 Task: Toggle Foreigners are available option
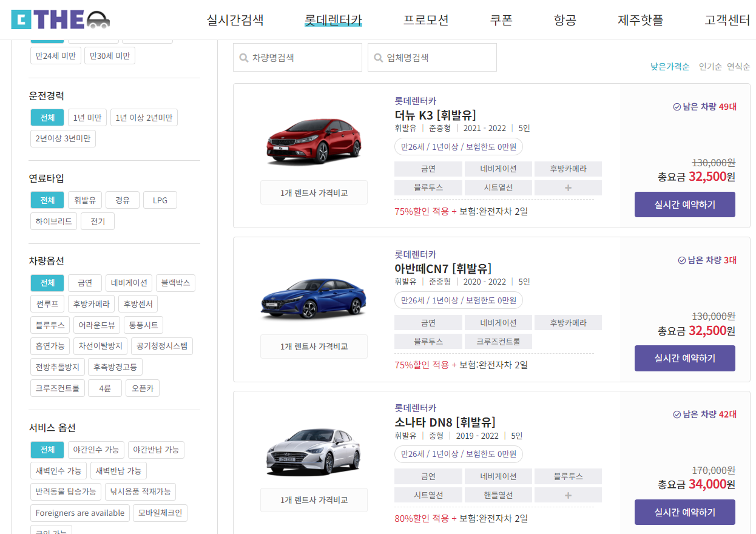point(80,513)
